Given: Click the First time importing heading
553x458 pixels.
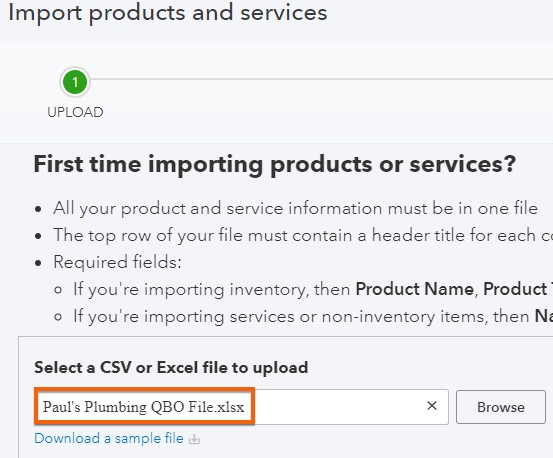Looking at the screenshot, I should pos(275,164).
